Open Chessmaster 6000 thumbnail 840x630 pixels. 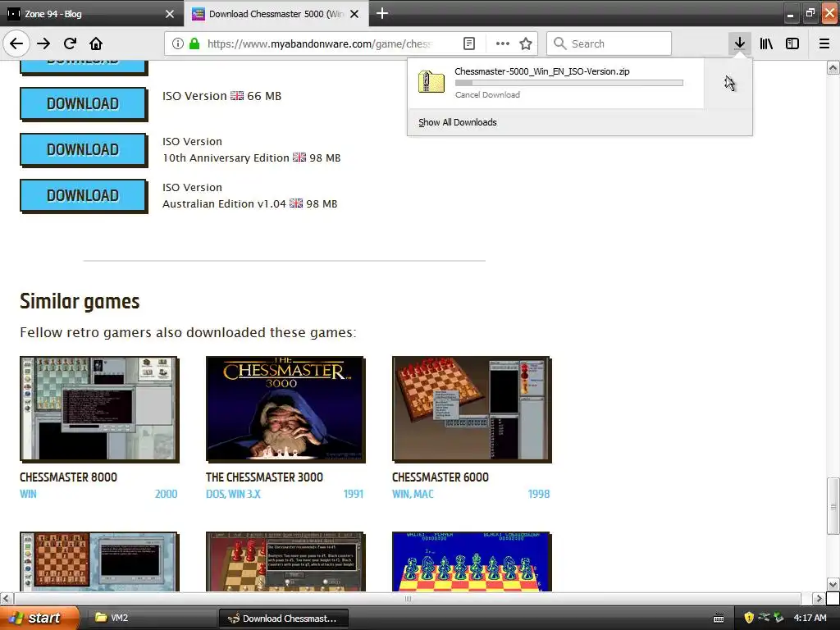pyautogui.click(x=472, y=409)
